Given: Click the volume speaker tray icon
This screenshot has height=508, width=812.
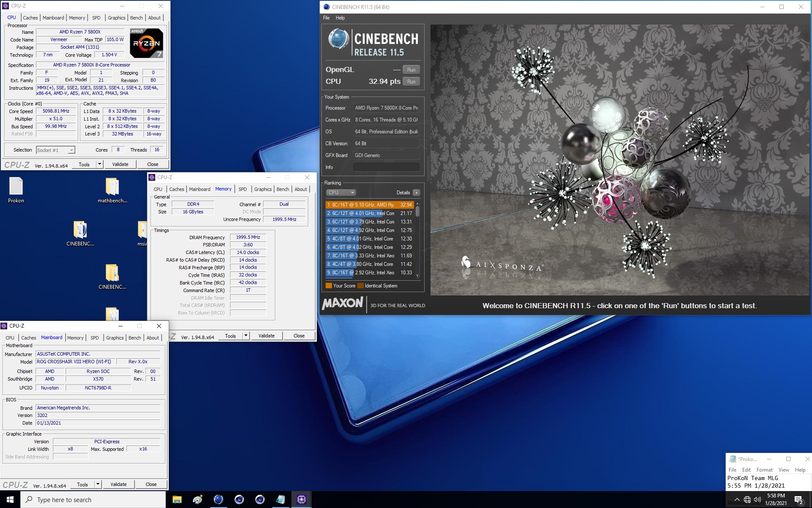Looking at the screenshot, I should click(x=757, y=500).
